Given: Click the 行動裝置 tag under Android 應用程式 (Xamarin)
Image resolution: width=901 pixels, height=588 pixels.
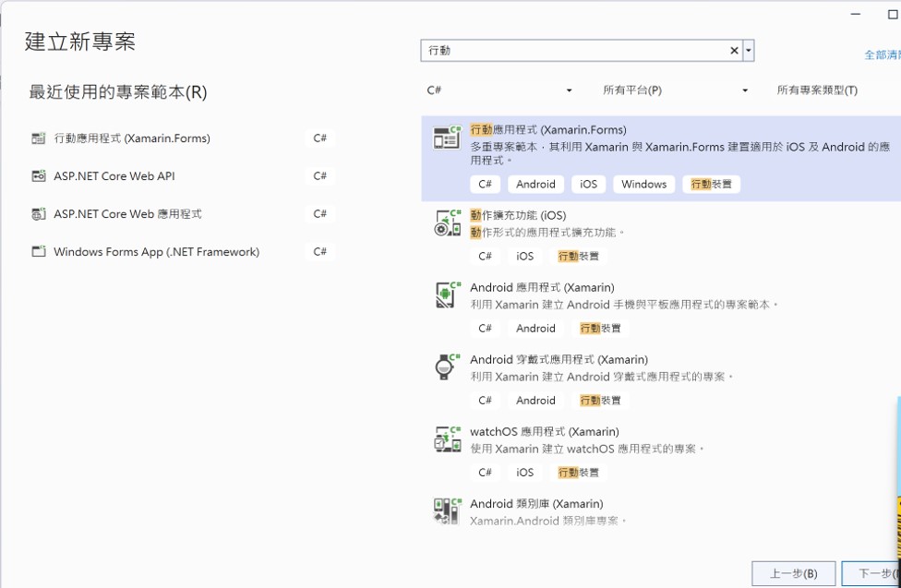Looking at the screenshot, I should [600, 329].
